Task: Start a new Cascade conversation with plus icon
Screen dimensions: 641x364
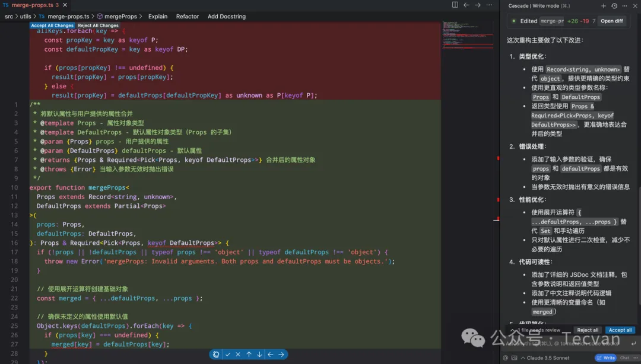Action: [604, 5]
